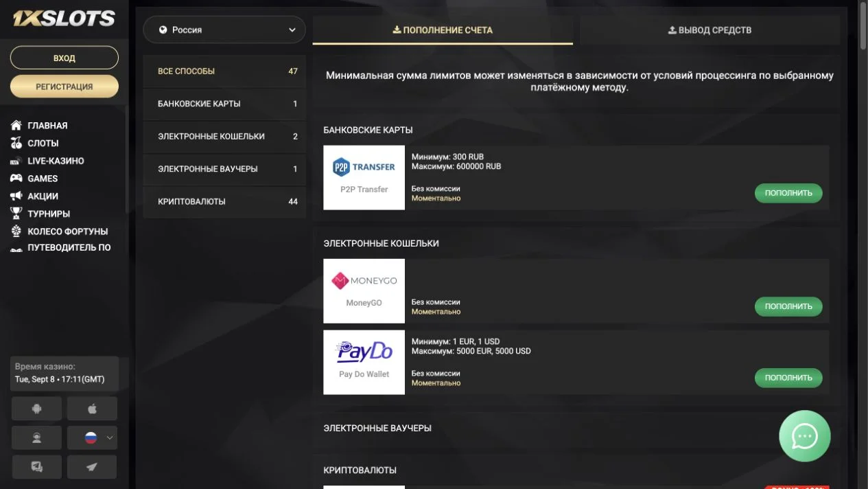Click the gamepad icon beside Games
This screenshot has height=489, width=868.
(x=16, y=179)
